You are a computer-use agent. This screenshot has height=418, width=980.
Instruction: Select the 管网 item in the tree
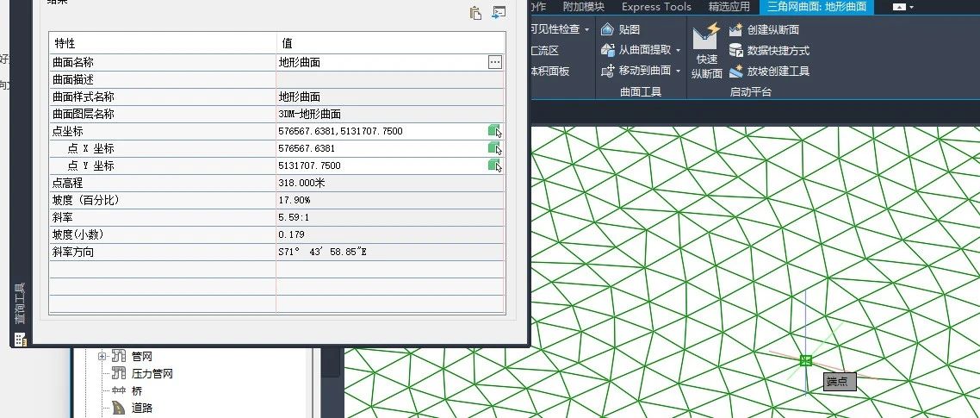pyautogui.click(x=141, y=356)
